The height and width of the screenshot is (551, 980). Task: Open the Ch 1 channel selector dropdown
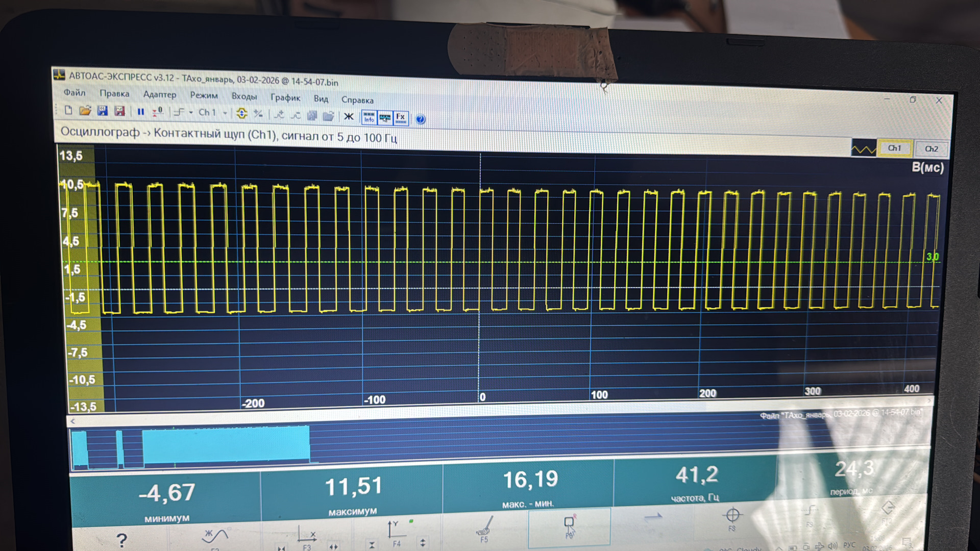225,113
